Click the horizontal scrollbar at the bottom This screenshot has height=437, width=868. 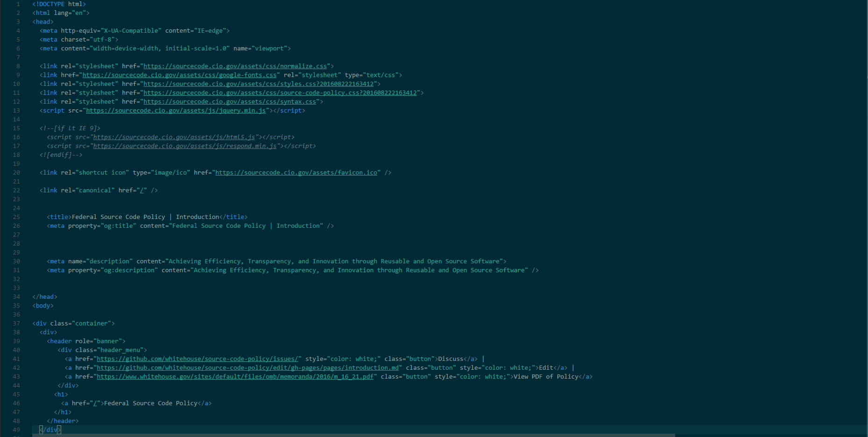pos(353,435)
